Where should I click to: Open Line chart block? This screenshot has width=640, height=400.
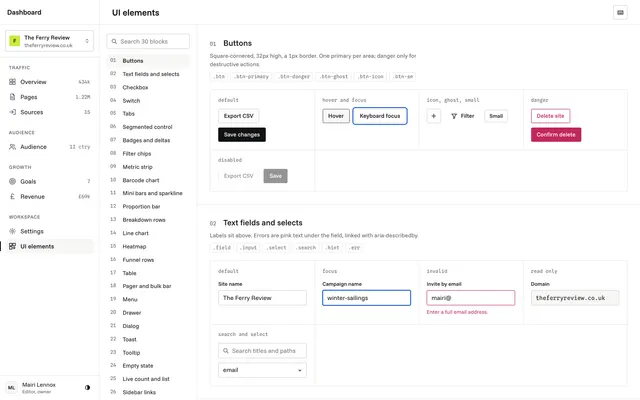tap(148, 233)
